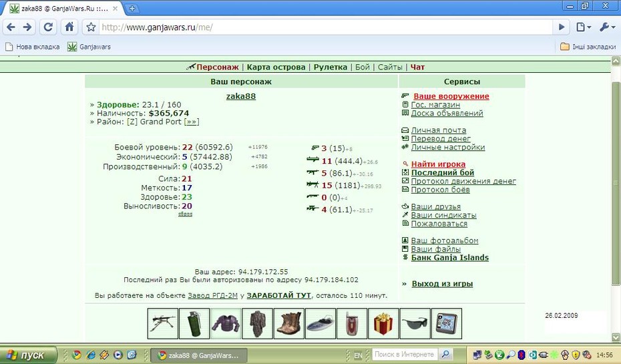Open a new tab with plus button
The image size is (621, 364).
click(132, 8)
